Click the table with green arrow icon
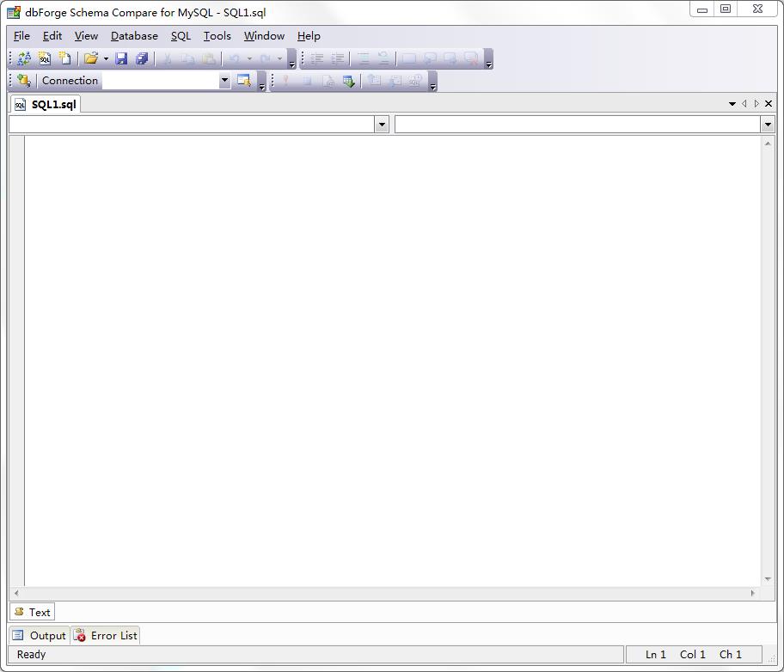Image resolution: width=784 pixels, height=672 pixels. (x=348, y=81)
